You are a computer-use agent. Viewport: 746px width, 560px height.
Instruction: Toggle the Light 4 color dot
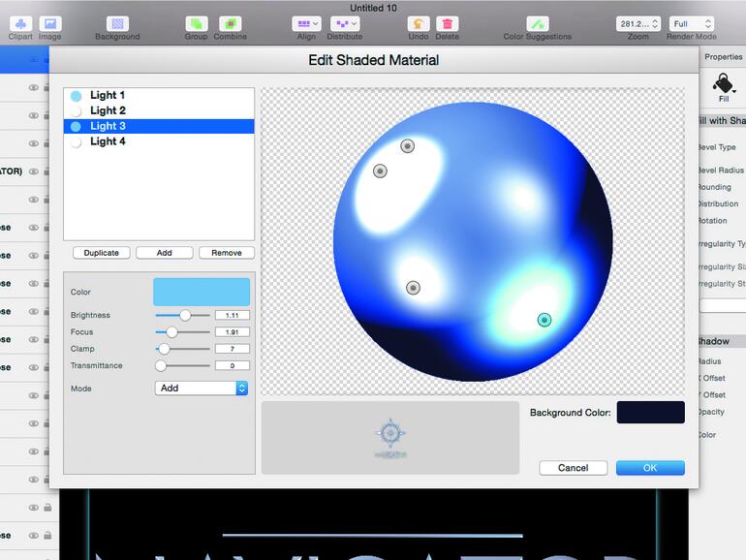77,141
